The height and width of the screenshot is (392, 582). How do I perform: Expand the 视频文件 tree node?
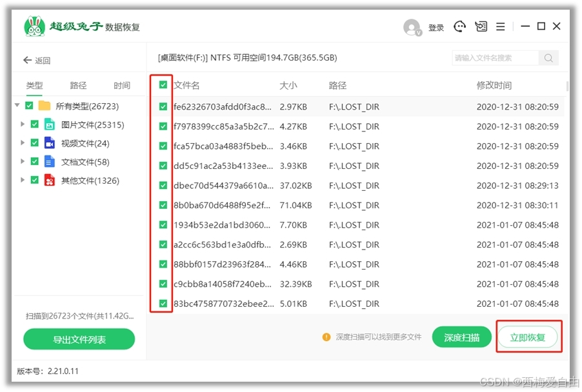click(23, 142)
